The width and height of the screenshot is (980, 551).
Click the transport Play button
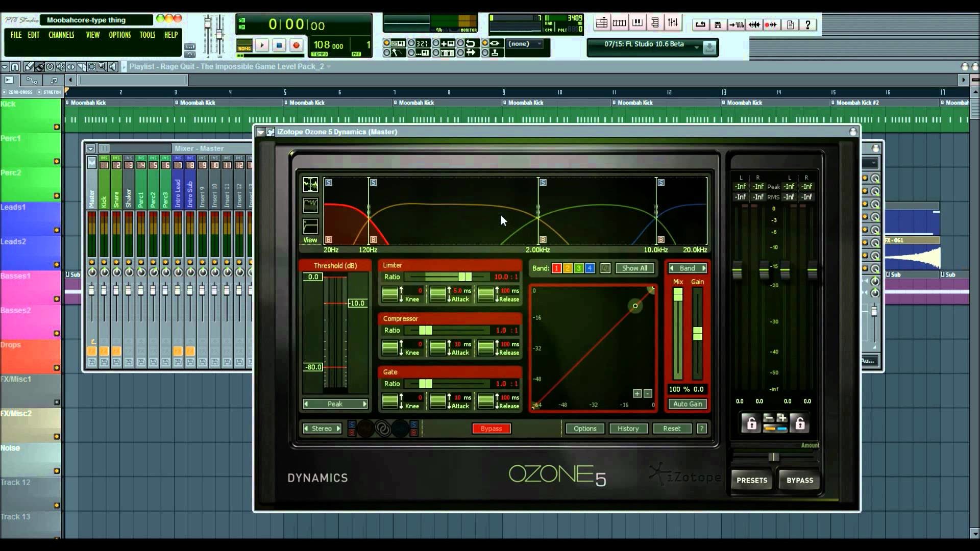[262, 45]
